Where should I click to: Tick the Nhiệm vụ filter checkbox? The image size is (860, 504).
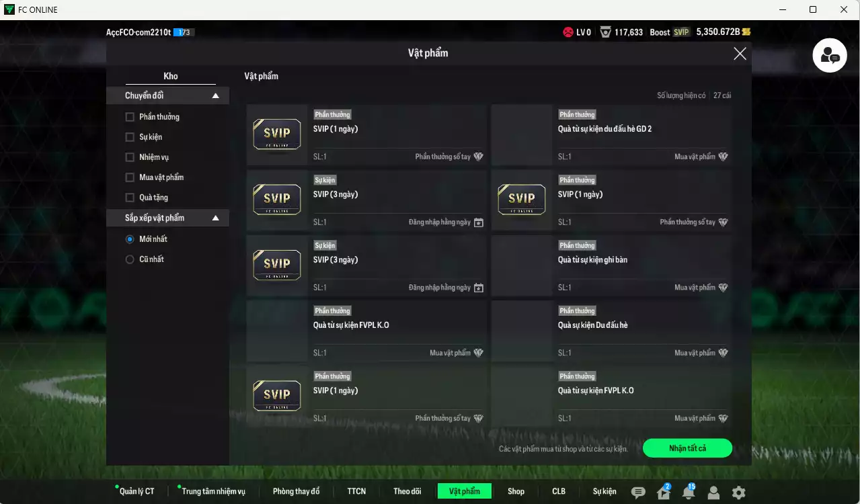coord(130,157)
